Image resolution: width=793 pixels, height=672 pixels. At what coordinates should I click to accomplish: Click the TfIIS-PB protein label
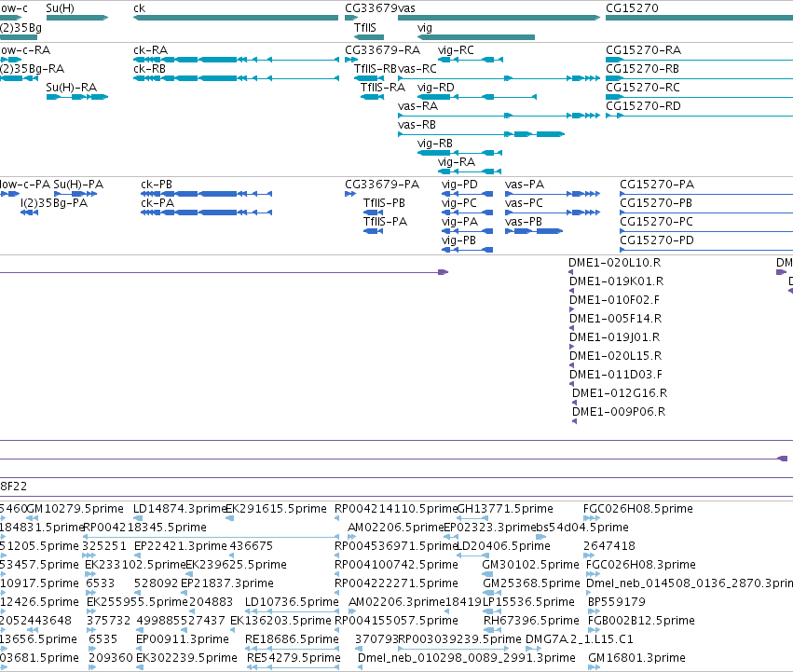(x=384, y=203)
